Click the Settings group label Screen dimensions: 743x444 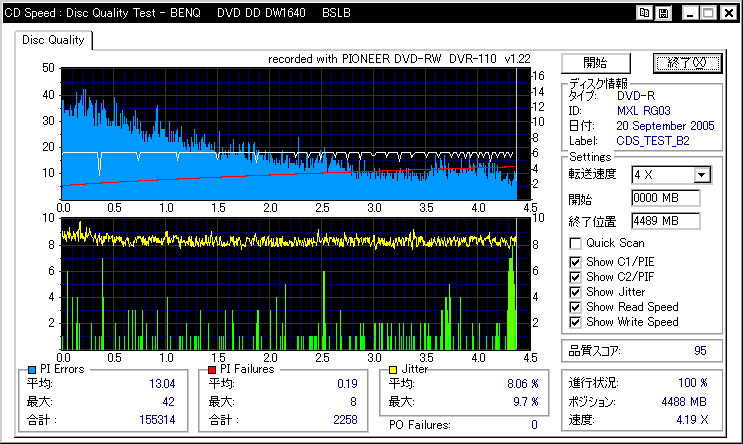590,157
